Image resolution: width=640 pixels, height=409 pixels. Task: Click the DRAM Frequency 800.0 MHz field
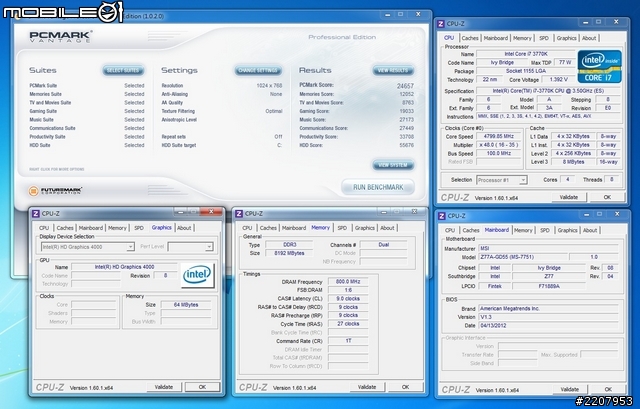click(x=348, y=282)
